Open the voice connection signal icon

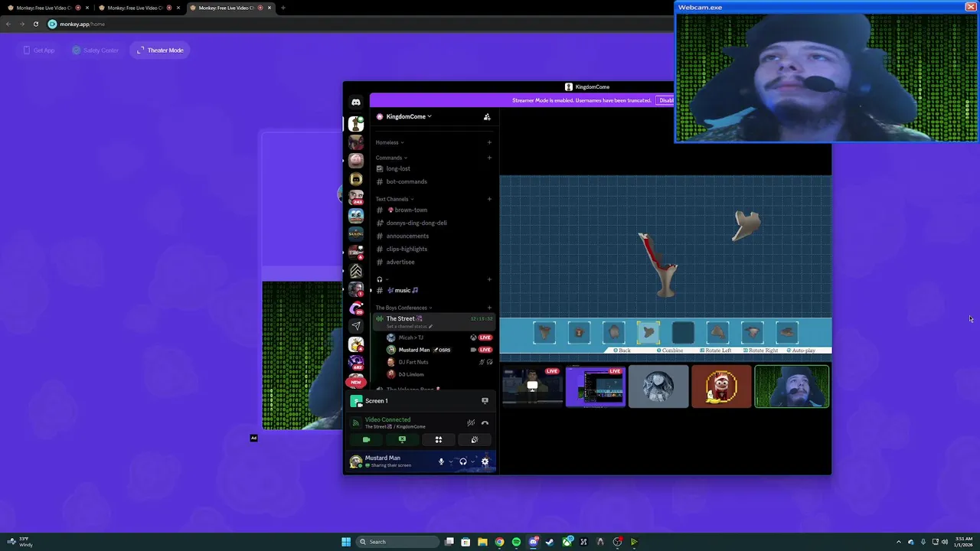click(x=355, y=422)
